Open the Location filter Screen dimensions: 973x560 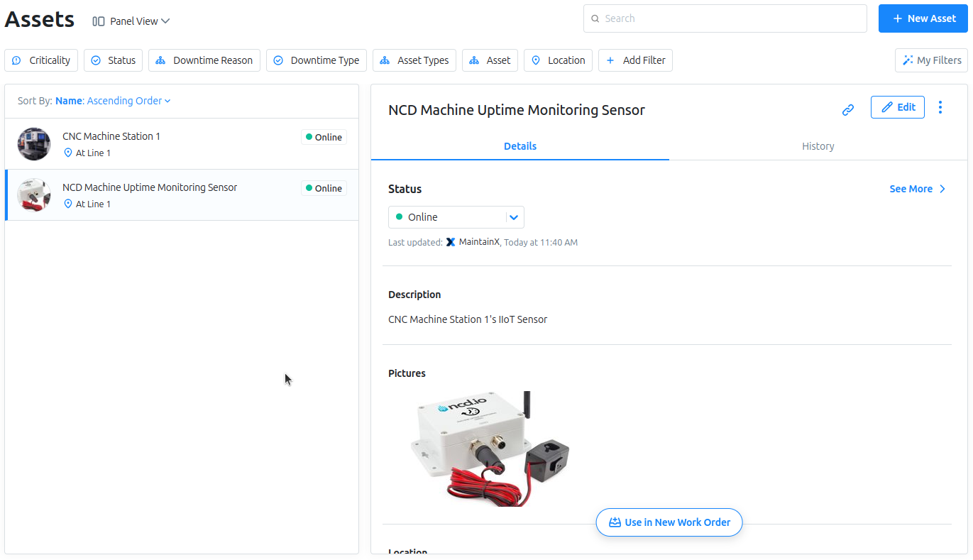tap(558, 60)
